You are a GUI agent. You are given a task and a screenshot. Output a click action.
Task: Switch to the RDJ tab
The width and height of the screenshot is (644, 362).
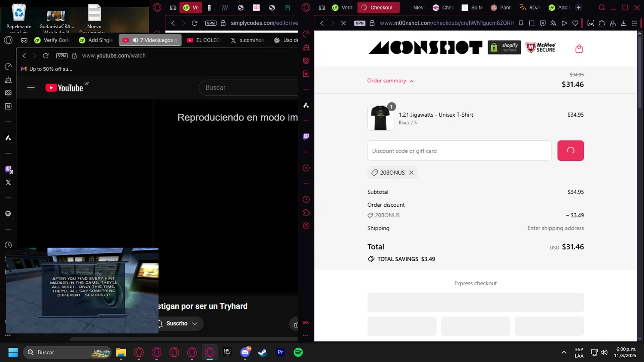[529, 7]
